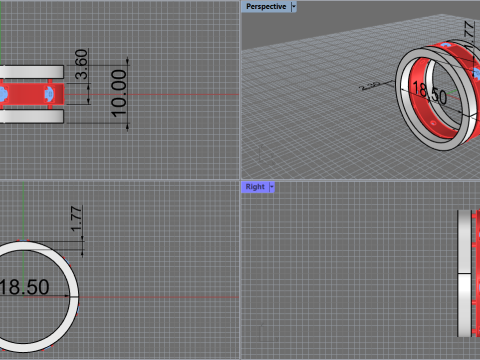The height and width of the screenshot is (360, 480).
Task: Select the 18.50 dimension in Perspective view
Action: (x=430, y=93)
